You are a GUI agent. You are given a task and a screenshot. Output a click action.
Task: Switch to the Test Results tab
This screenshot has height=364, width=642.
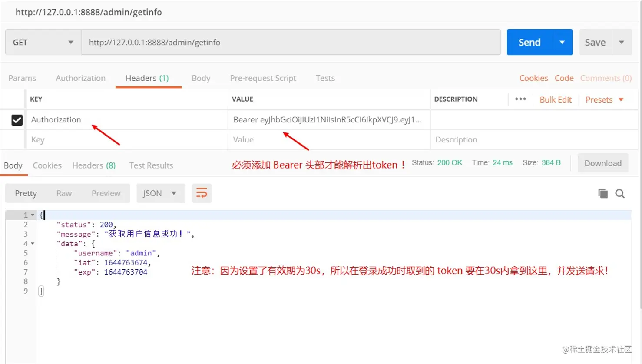[151, 165]
